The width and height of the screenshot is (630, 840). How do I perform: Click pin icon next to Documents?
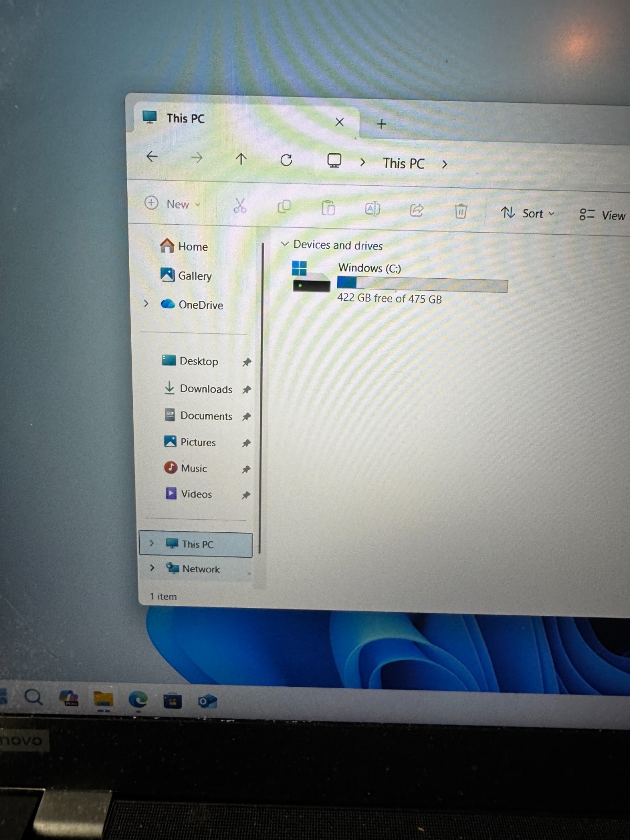pos(246,417)
